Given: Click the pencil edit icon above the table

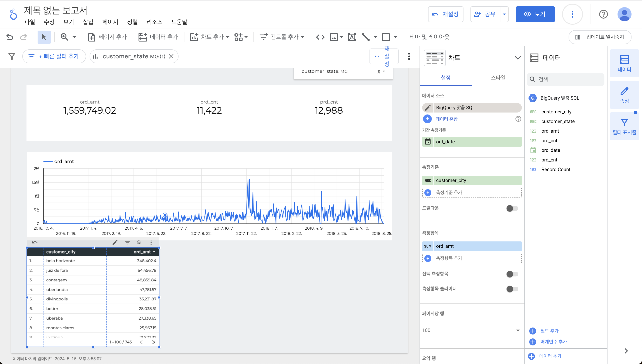Looking at the screenshot, I should pos(115,242).
